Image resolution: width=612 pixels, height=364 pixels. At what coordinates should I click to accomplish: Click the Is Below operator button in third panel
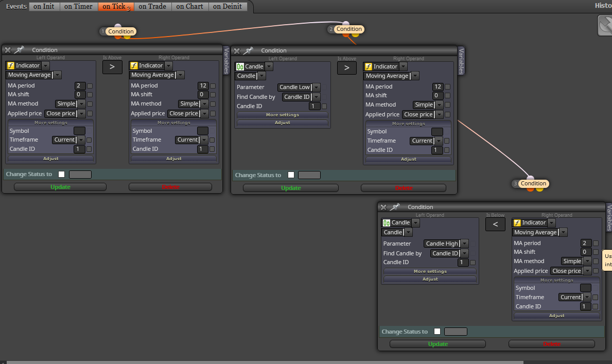coord(495,224)
